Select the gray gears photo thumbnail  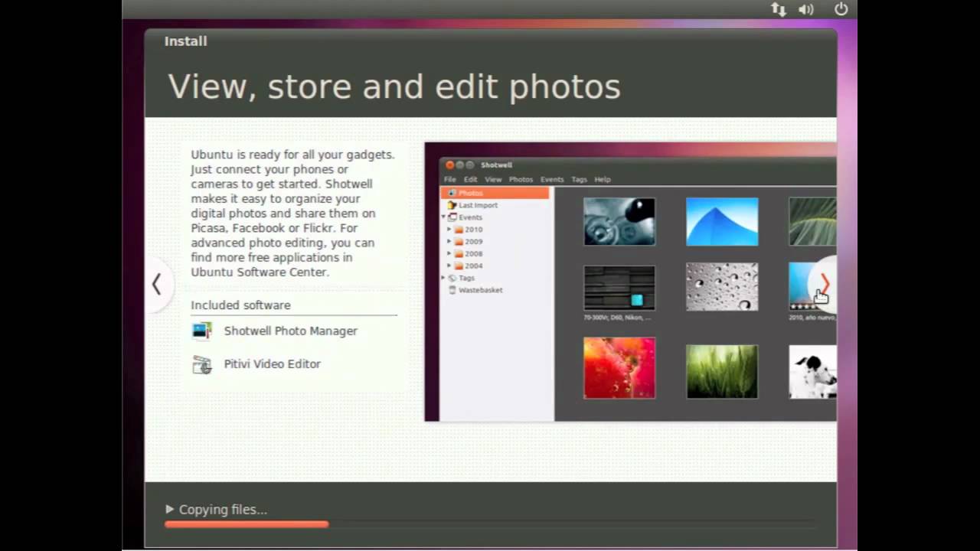coord(619,221)
